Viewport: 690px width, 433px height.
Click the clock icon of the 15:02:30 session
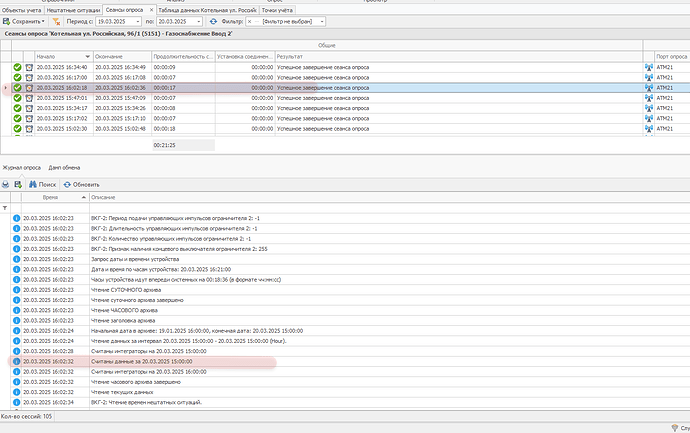29,128
